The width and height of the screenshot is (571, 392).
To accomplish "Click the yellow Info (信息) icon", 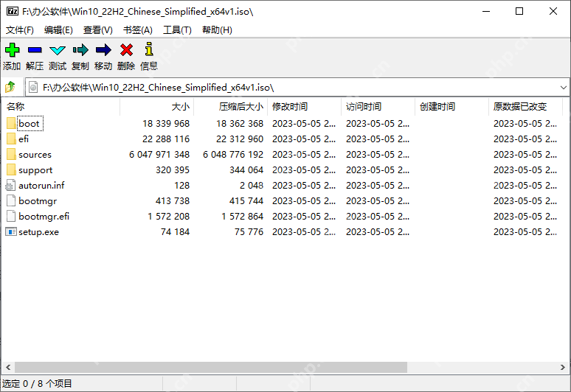I will tap(149, 49).
